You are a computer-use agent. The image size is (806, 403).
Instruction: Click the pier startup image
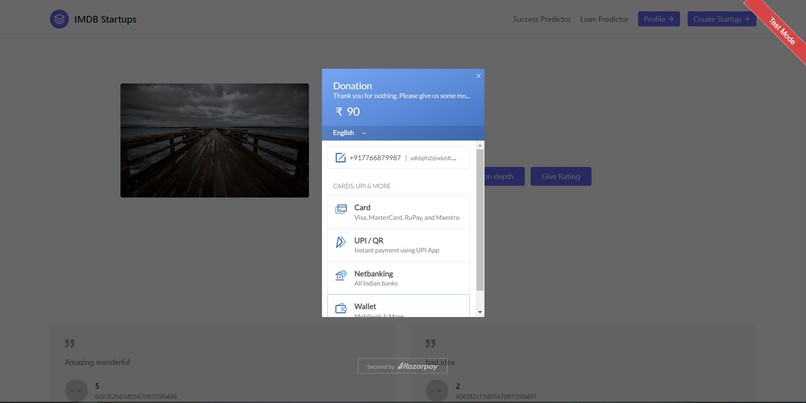coord(214,140)
